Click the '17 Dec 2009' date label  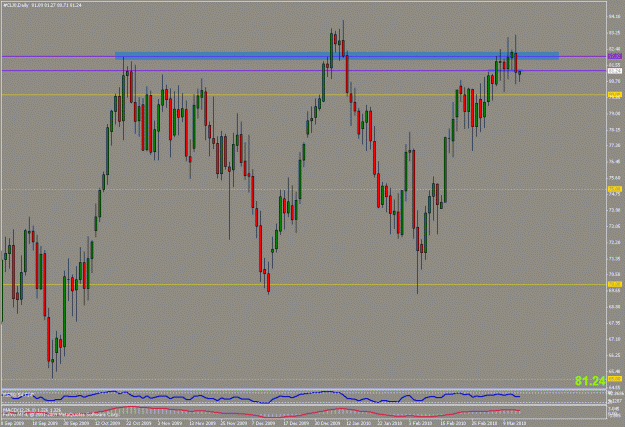(296, 423)
